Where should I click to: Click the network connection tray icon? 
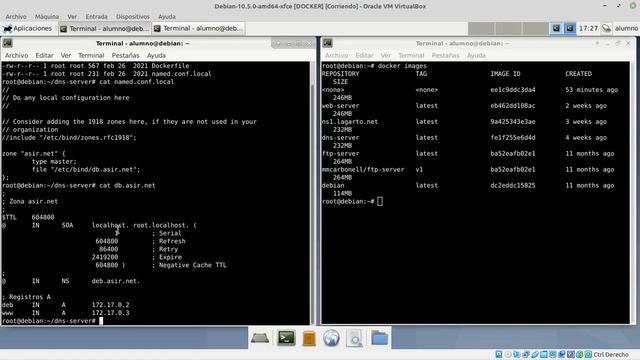coord(606,28)
